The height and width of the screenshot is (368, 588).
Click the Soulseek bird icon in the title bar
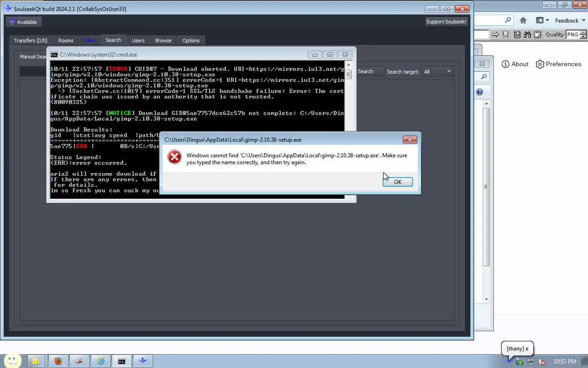point(7,8)
